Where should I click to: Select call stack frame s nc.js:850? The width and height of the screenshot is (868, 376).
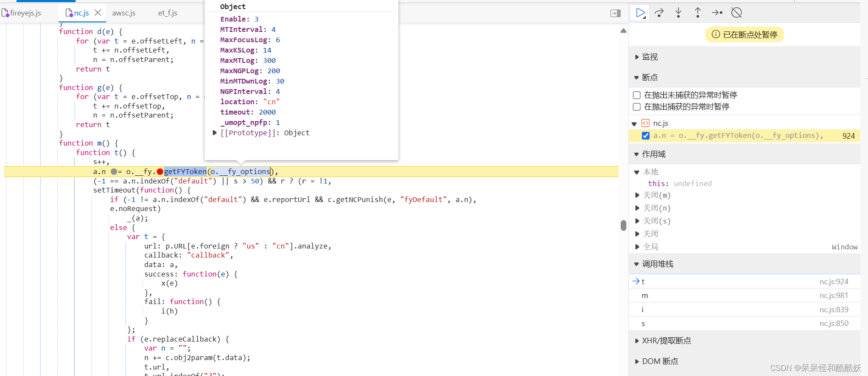[744, 323]
